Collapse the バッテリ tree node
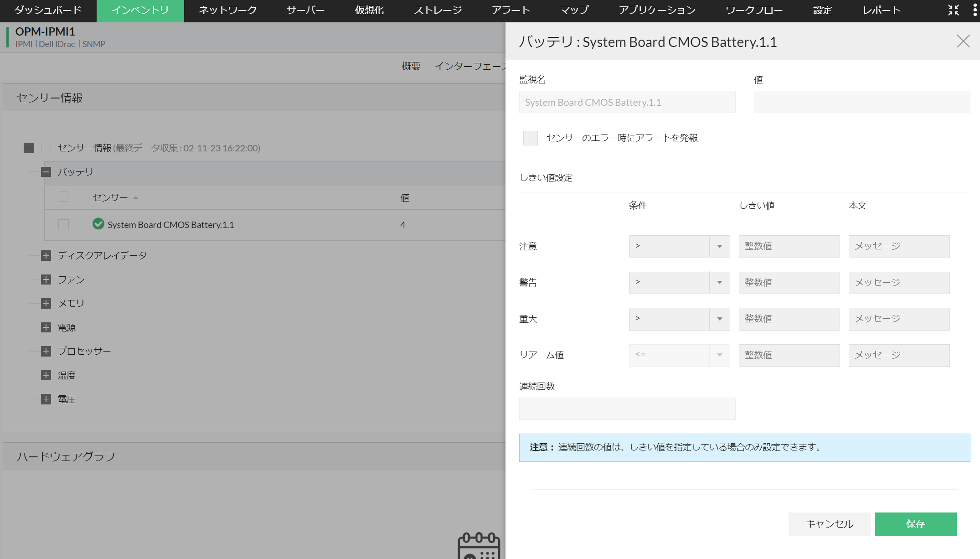Viewport: 980px width, 559px height. 46,172
